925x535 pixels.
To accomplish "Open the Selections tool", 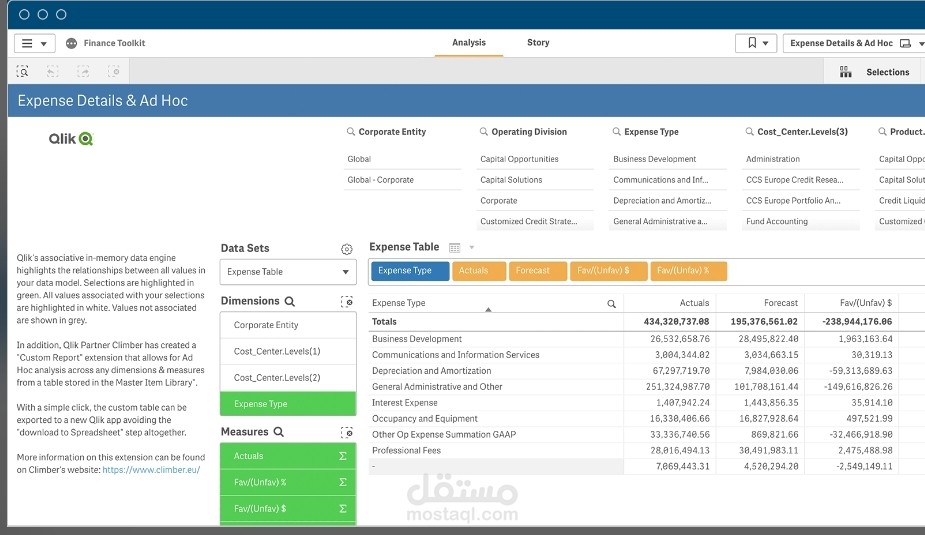I will [x=874, y=72].
